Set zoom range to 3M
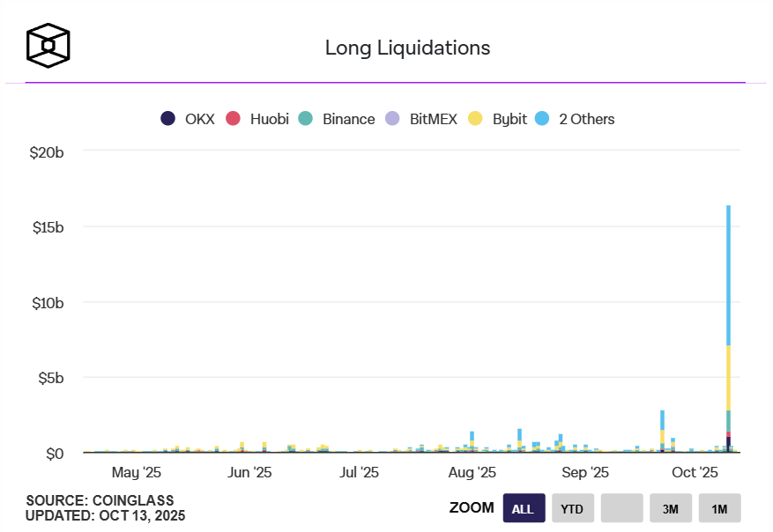 tap(671, 508)
